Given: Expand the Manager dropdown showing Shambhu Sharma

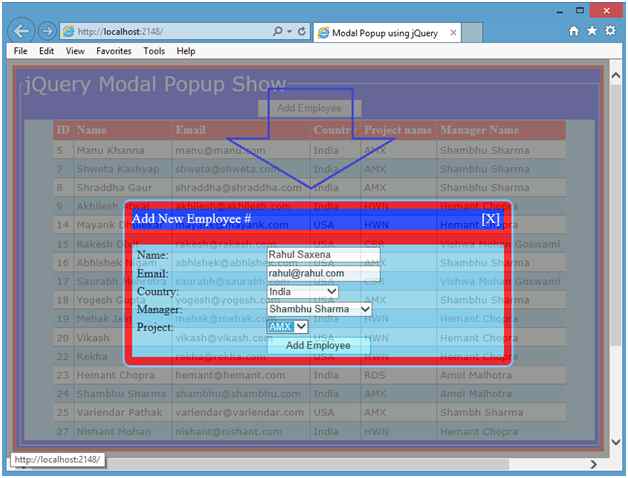Looking at the screenshot, I should [319, 309].
